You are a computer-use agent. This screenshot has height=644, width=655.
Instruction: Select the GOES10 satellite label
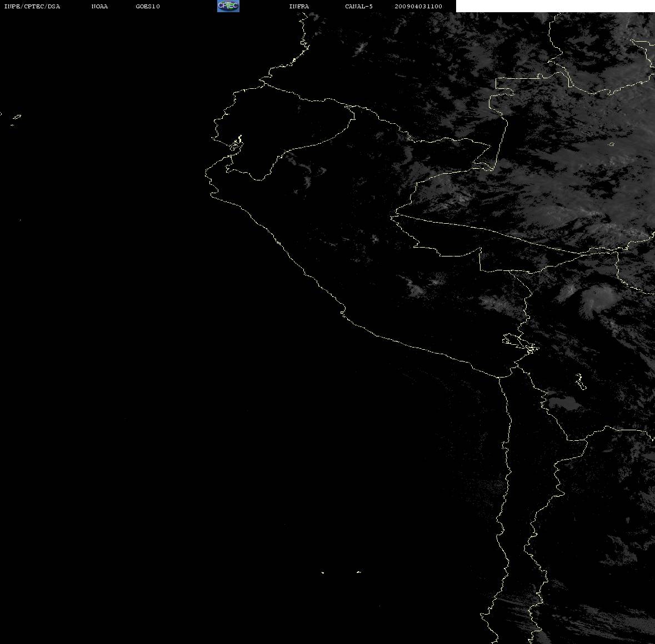[x=148, y=6]
